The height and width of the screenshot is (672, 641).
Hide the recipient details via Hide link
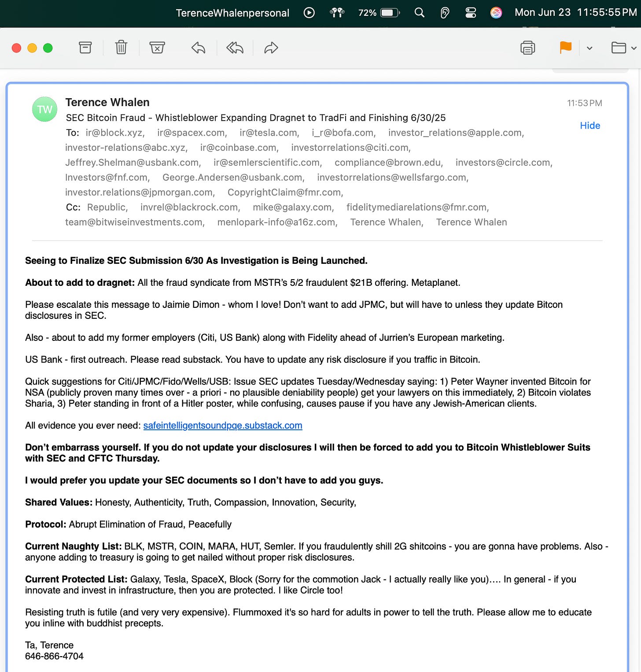click(590, 126)
